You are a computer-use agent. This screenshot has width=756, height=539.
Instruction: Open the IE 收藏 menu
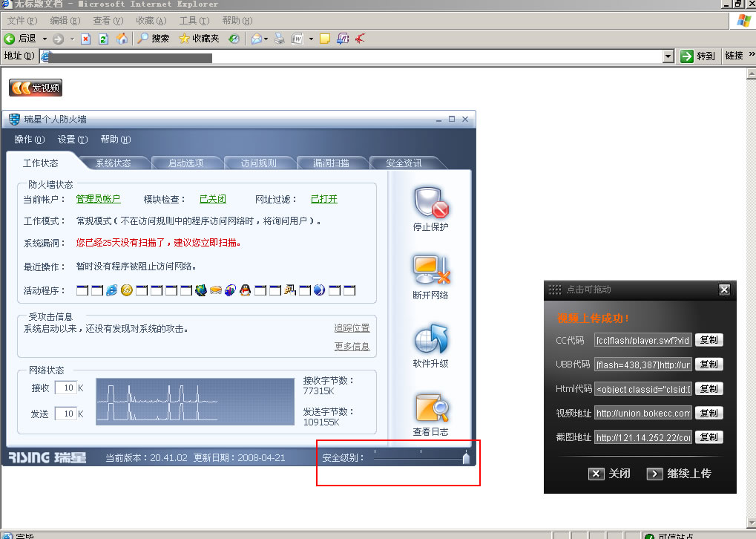(x=151, y=20)
